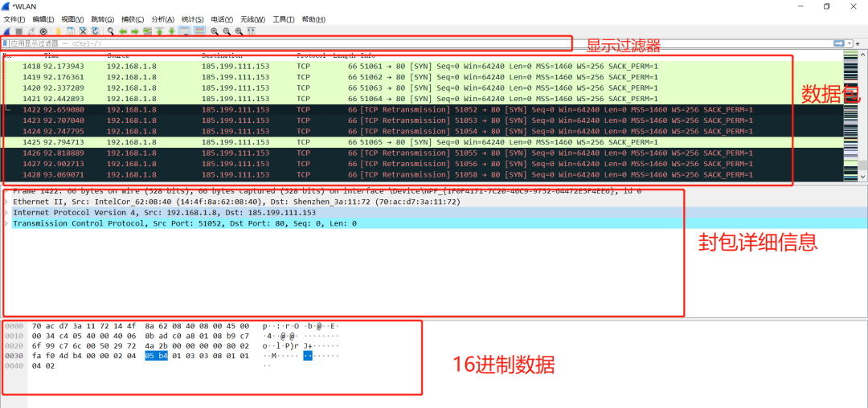This screenshot has height=408, width=868.
Task: Open the 无线(W) menu
Action: (x=252, y=19)
